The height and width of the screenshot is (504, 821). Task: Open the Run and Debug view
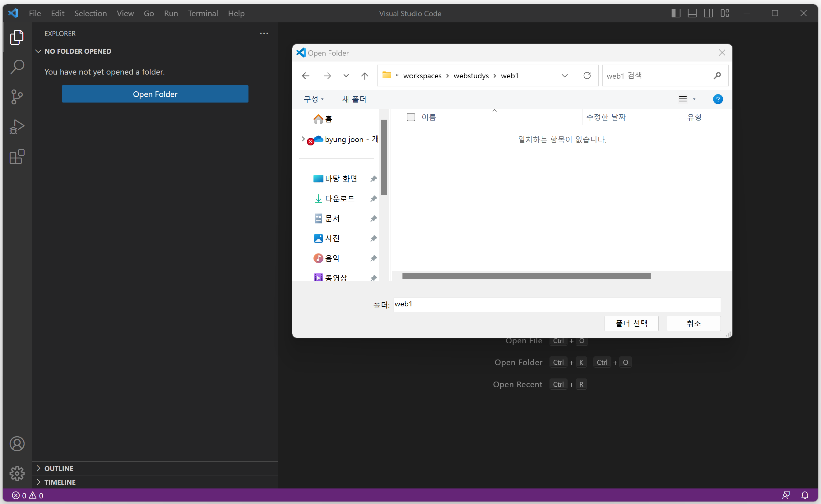pos(17,127)
